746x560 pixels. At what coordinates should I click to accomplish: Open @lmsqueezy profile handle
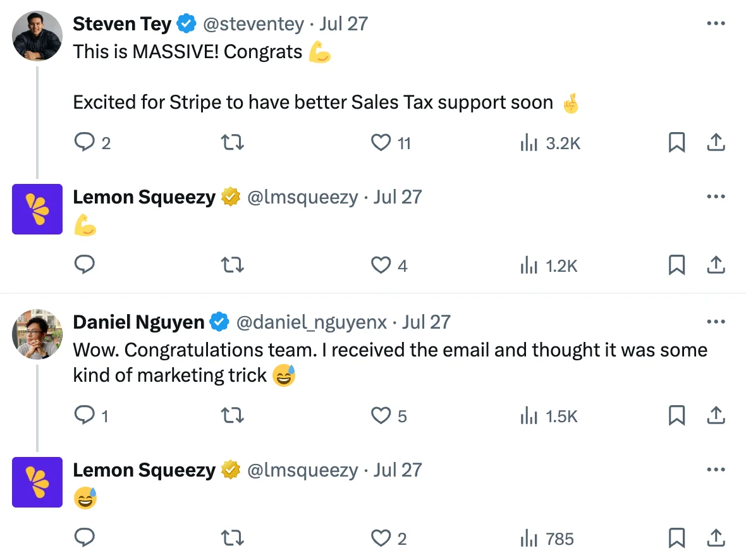[301, 197]
